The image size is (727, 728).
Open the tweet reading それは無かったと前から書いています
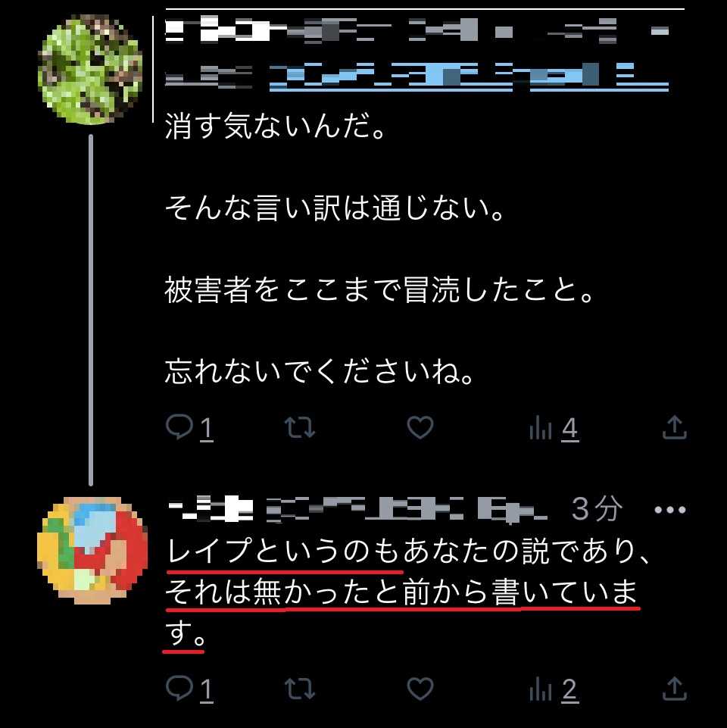click(402, 592)
